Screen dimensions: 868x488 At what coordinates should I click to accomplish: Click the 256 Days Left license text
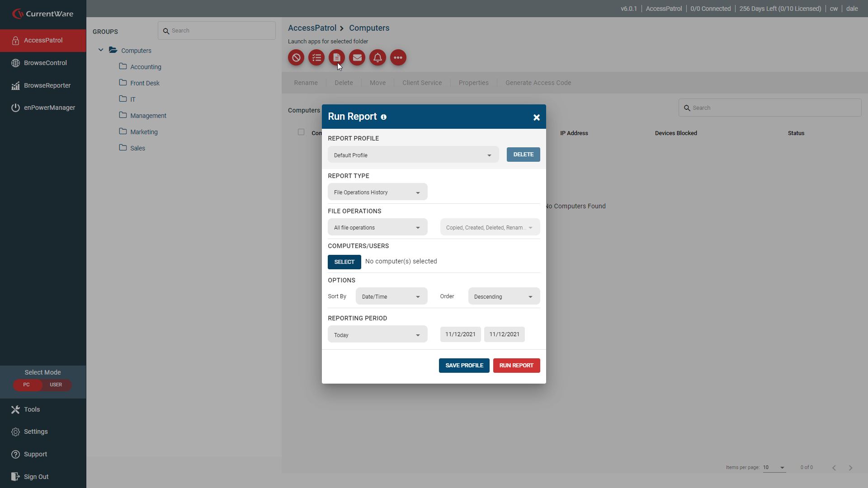pyautogui.click(x=780, y=9)
